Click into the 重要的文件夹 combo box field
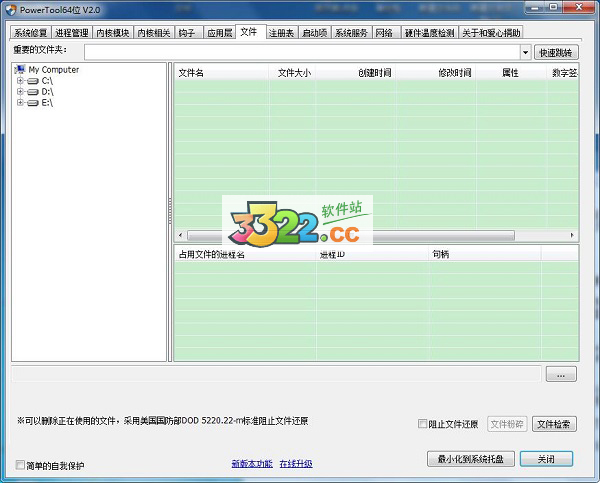 click(302, 52)
